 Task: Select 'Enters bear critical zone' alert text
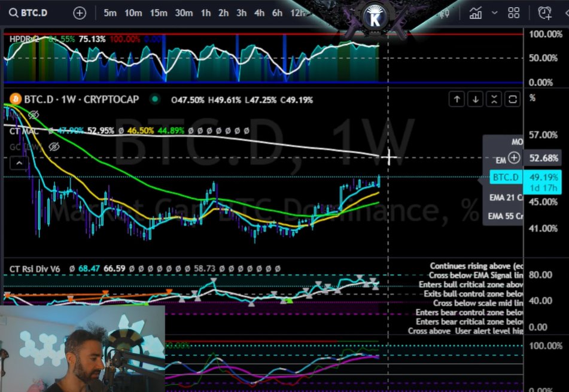click(x=470, y=321)
